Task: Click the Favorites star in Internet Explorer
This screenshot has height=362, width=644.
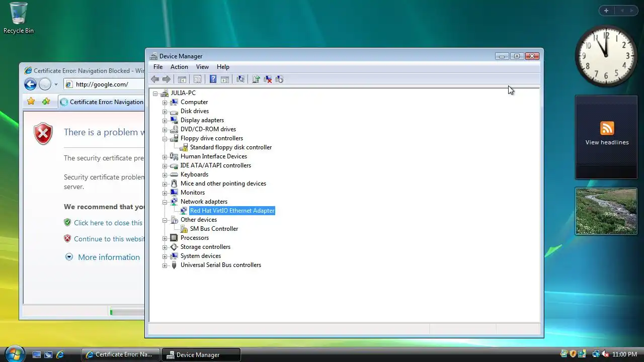Action: (31, 102)
